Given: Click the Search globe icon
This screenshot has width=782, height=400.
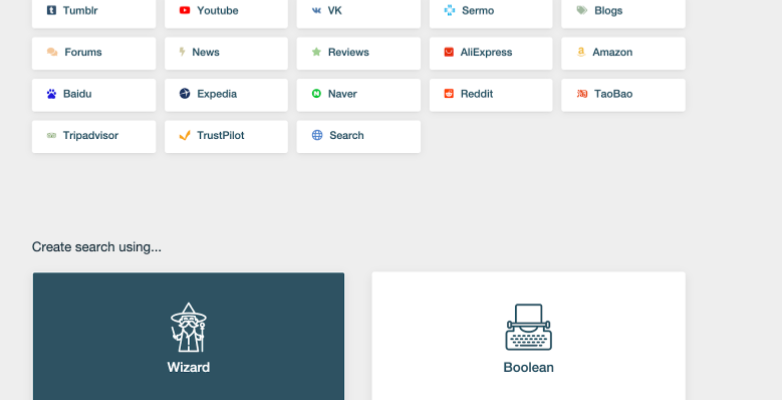Looking at the screenshot, I should 317,135.
